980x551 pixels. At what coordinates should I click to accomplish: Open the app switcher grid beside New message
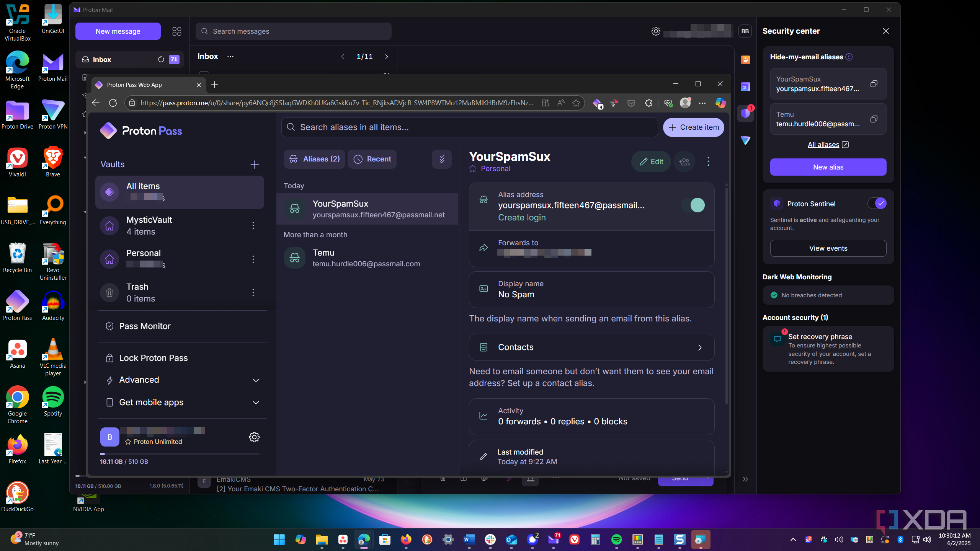tap(176, 31)
